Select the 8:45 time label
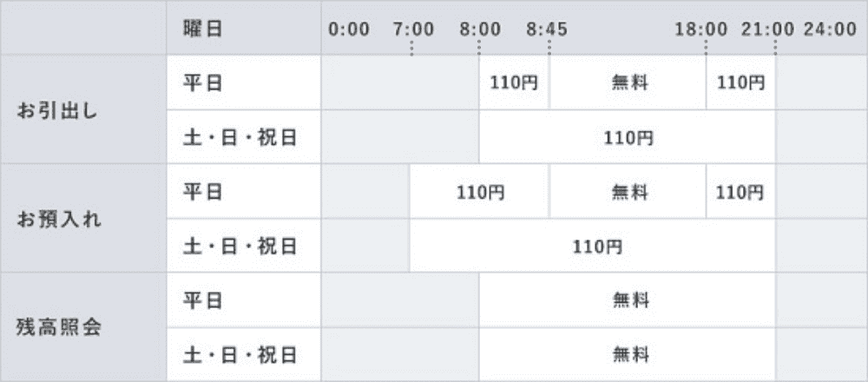This screenshot has width=868, height=382. (x=547, y=30)
